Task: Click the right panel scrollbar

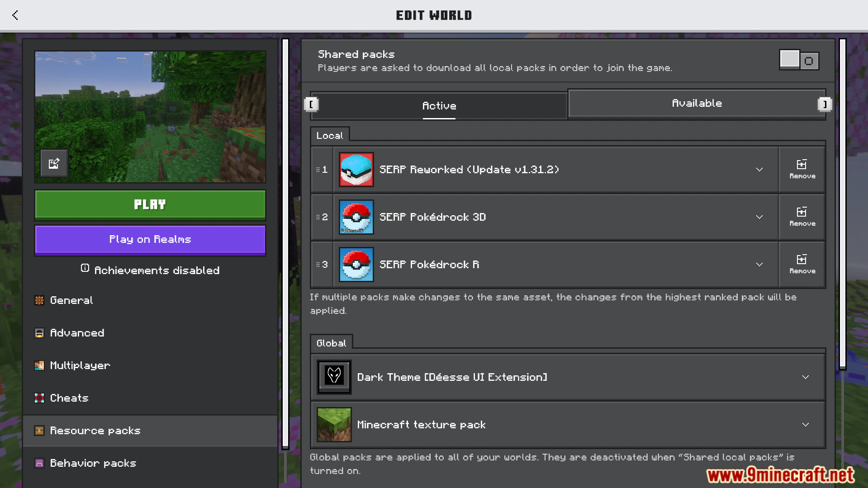Action: click(x=843, y=204)
